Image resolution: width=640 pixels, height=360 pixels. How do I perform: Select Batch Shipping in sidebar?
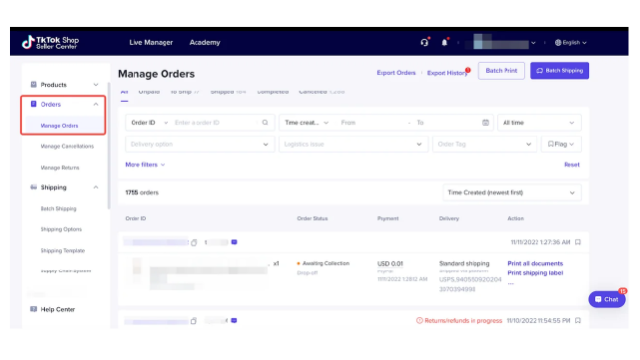point(58,209)
